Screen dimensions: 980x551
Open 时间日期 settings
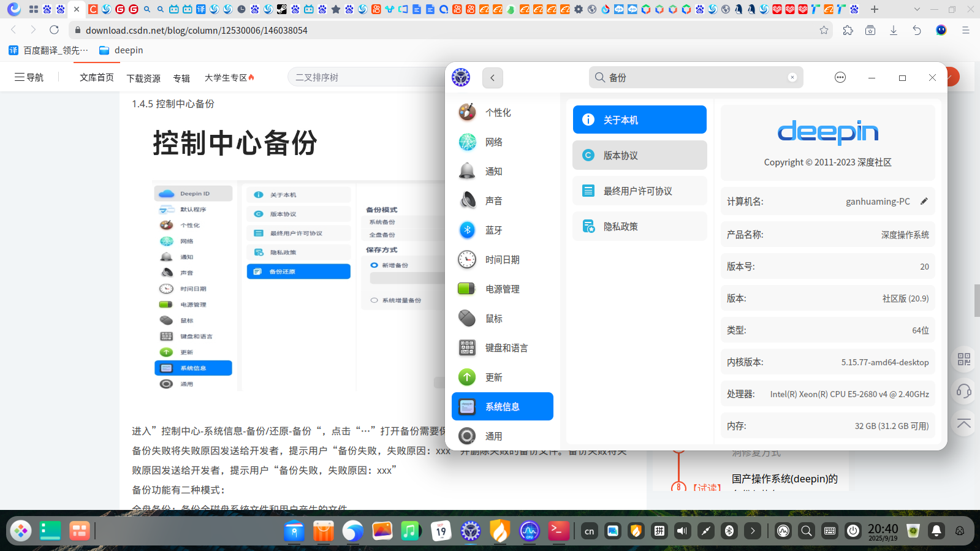pyautogui.click(x=502, y=260)
